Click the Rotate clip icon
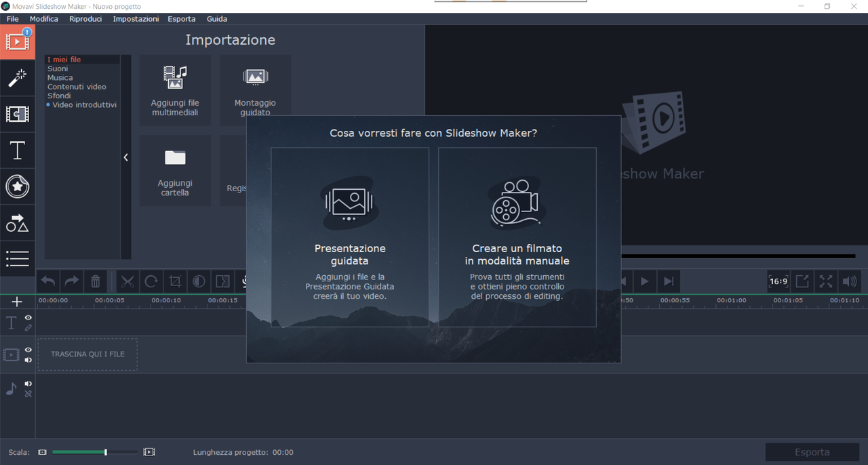 coord(151,281)
